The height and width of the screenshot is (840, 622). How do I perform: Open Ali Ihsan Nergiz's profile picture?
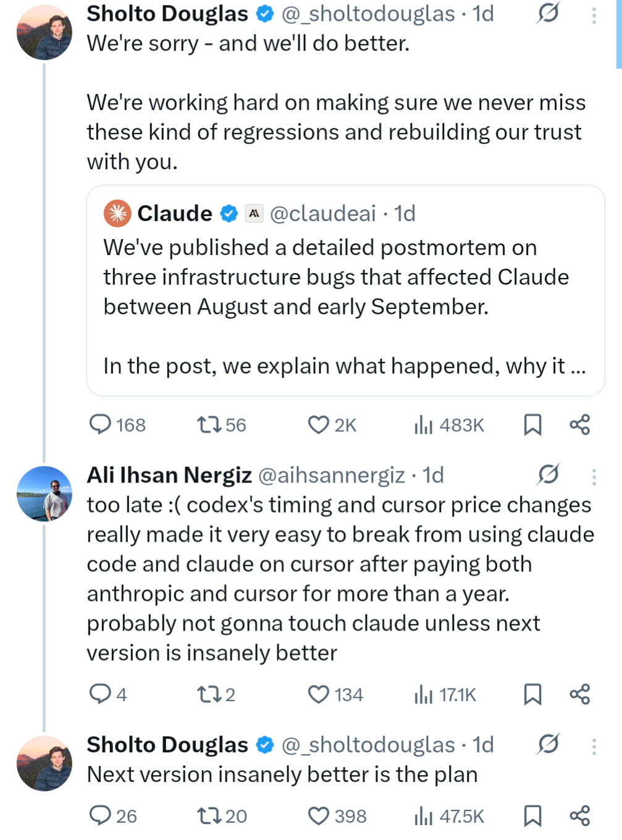(x=44, y=493)
